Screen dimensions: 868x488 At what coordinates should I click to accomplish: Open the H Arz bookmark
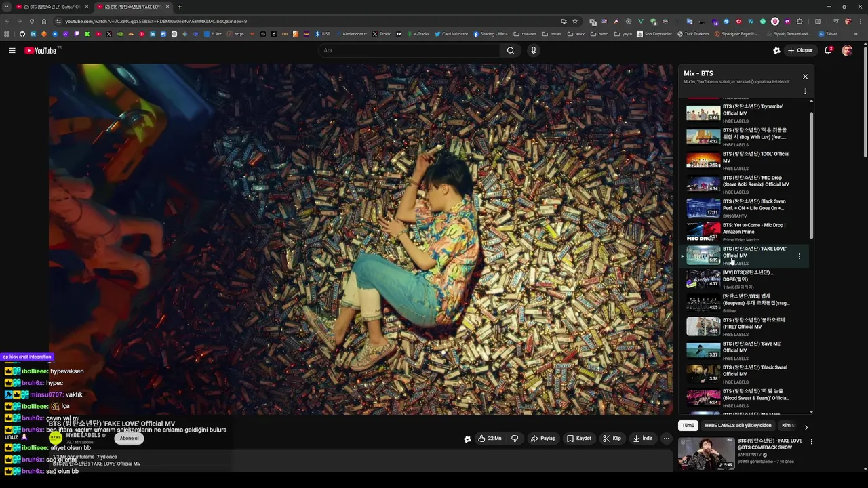[214, 34]
